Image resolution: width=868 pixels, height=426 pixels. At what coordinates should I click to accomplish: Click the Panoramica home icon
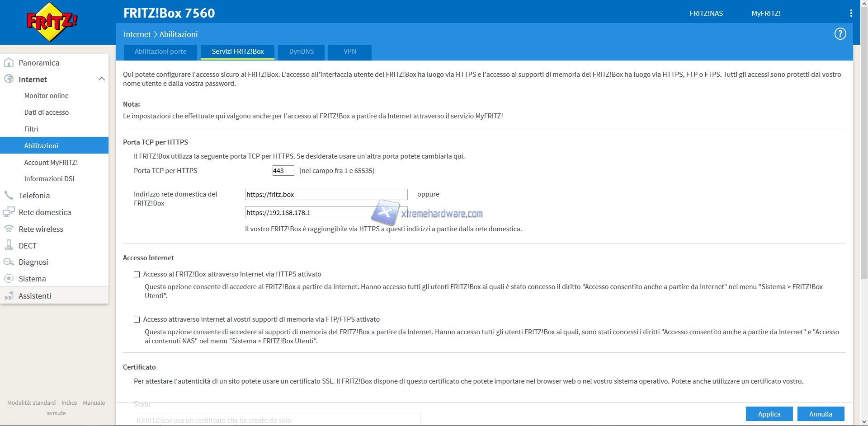coord(9,63)
